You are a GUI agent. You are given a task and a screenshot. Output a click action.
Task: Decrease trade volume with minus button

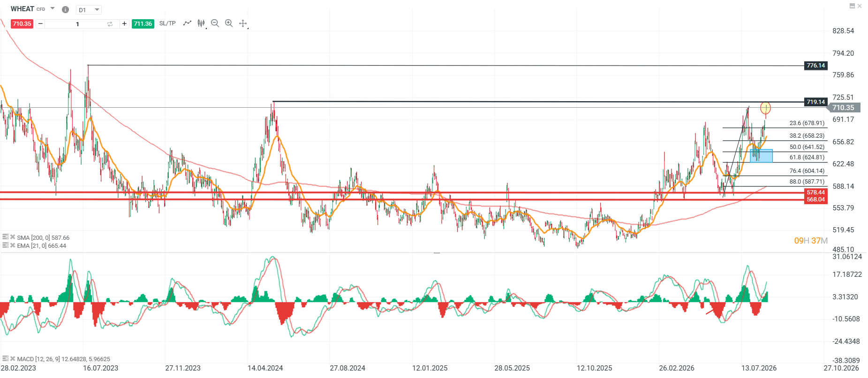click(x=40, y=24)
